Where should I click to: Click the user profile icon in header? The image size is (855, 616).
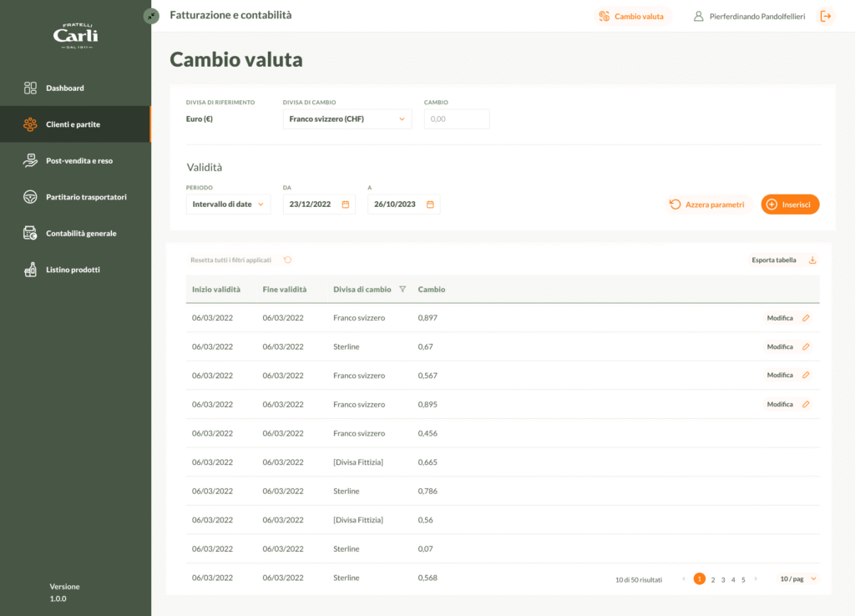tap(699, 16)
